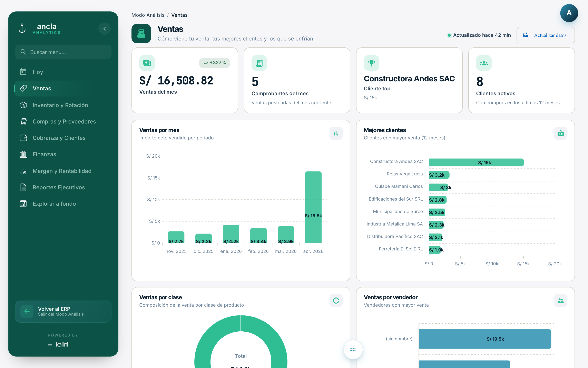This screenshot has width=588, height=368.
Task: Click Distribuidora Pacífico SAC label
Action: pyautogui.click(x=395, y=236)
